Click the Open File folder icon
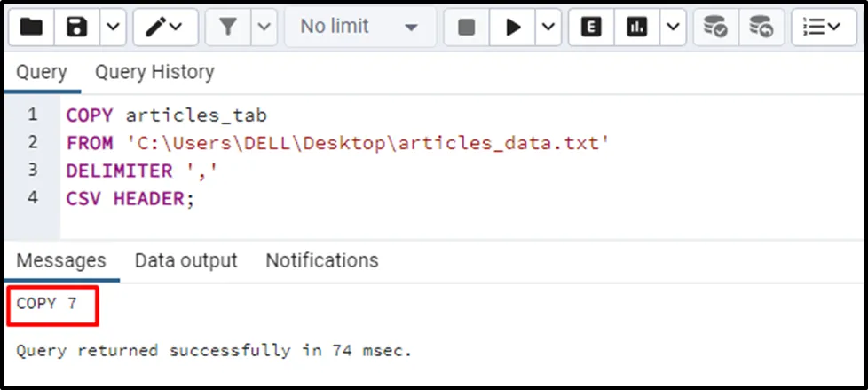This screenshot has height=390, width=868. coord(31,28)
